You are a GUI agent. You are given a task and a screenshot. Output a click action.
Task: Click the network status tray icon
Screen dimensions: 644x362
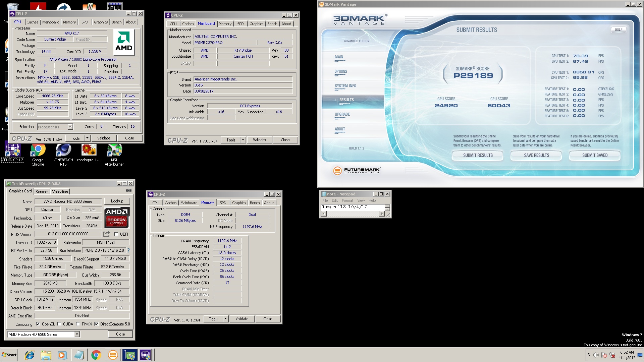(612, 355)
